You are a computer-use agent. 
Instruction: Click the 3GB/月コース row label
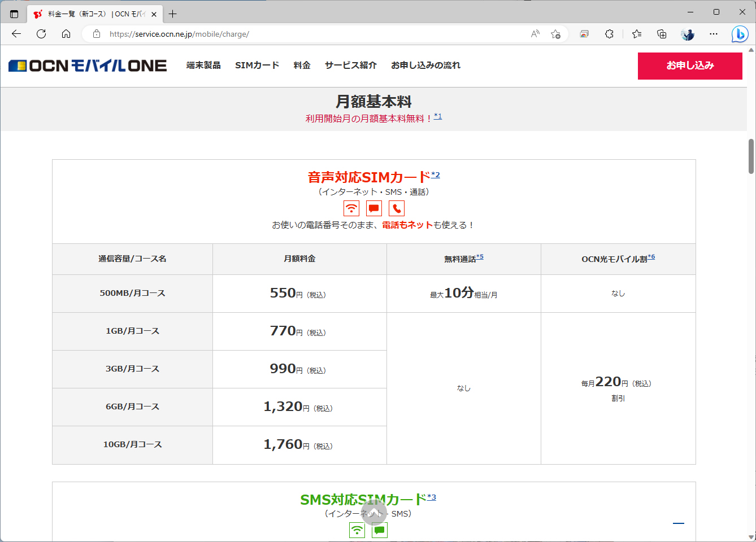(x=133, y=369)
